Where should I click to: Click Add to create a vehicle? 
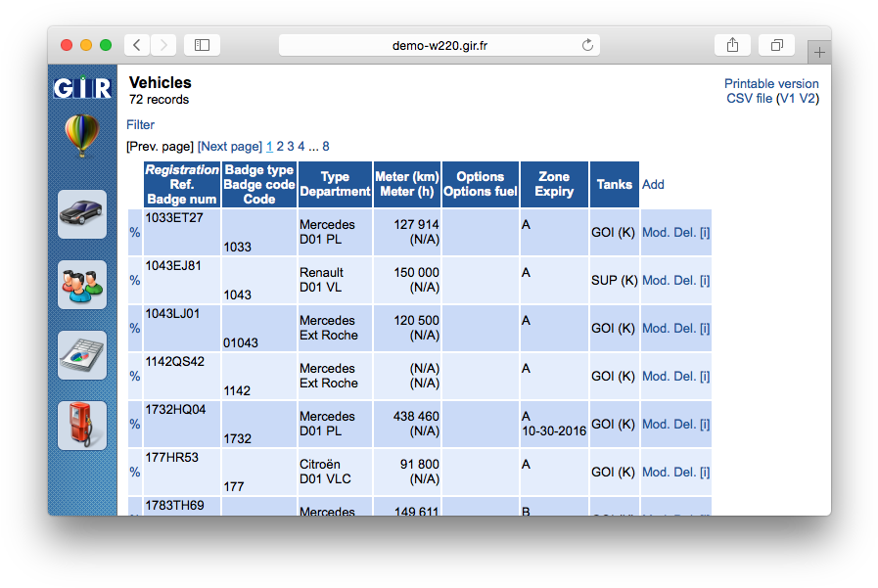(x=653, y=185)
